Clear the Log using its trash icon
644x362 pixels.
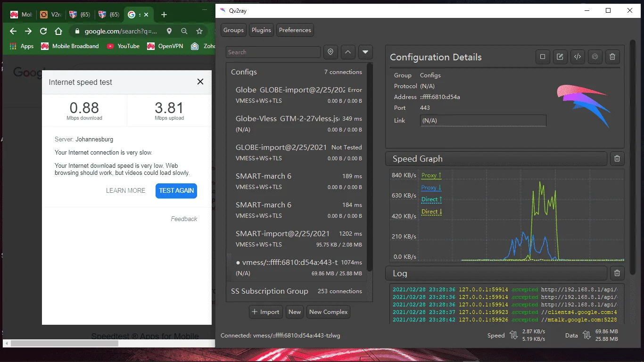[617, 273]
